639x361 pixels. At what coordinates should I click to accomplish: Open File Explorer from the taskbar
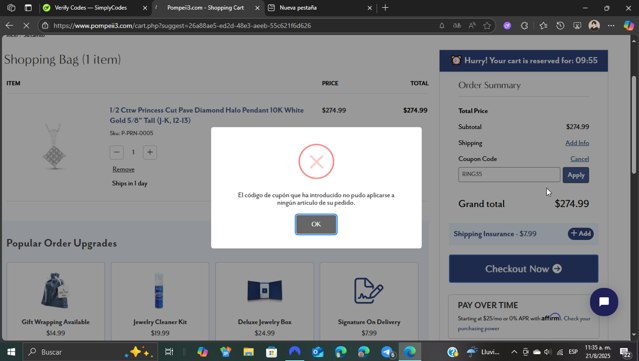point(249,352)
